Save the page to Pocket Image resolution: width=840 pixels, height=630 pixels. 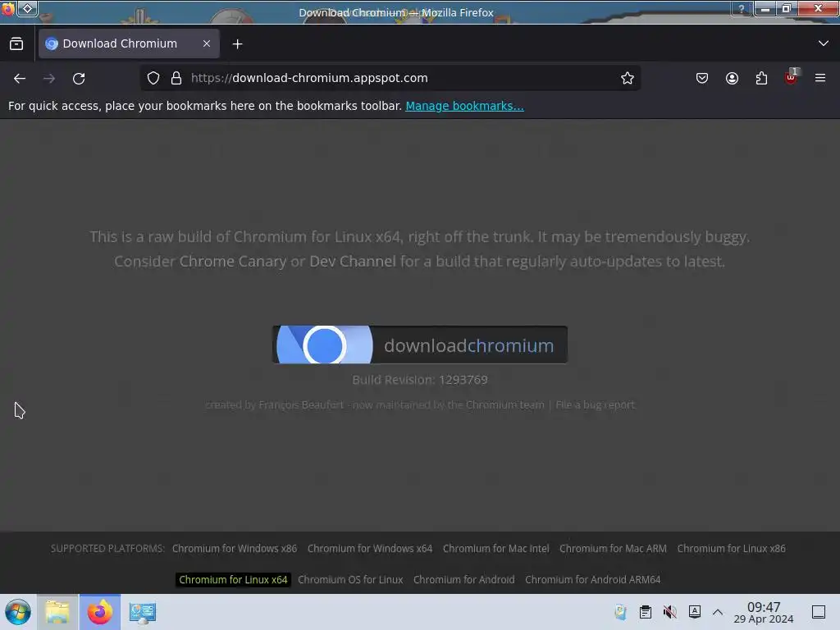(702, 78)
